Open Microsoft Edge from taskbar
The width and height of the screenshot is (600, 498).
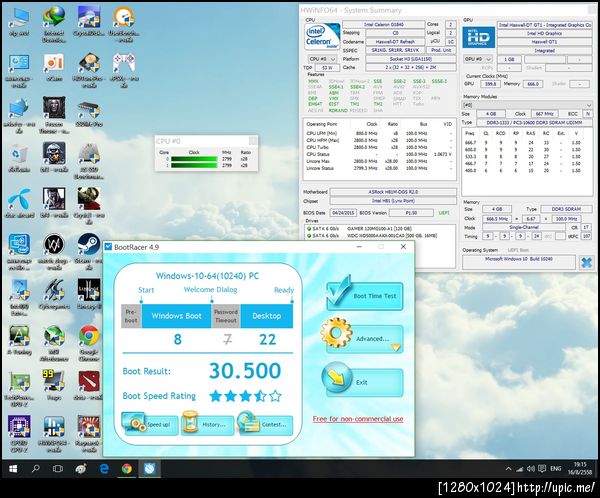104,469
